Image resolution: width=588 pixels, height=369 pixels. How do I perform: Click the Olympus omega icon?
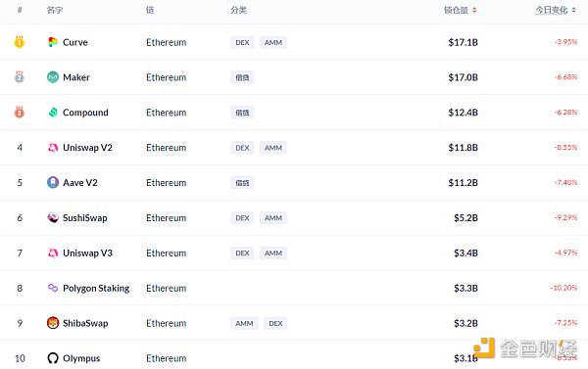(53, 358)
